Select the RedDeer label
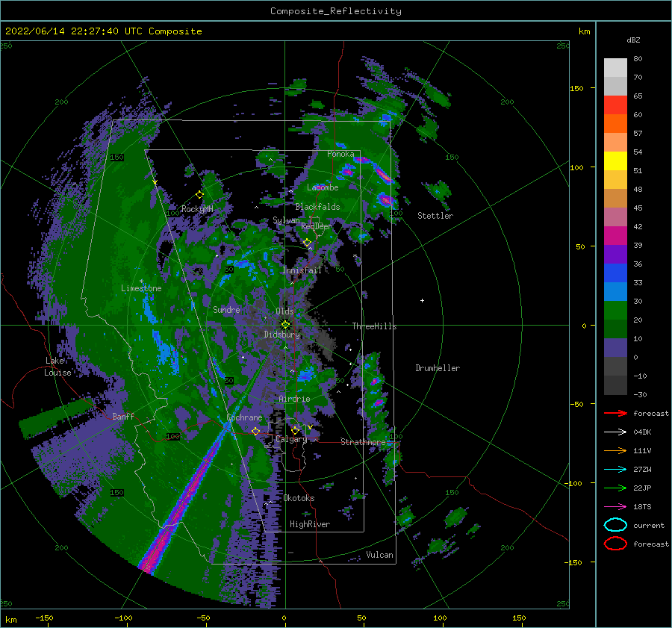The height and width of the screenshot is (628, 672). (x=317, y=226)
